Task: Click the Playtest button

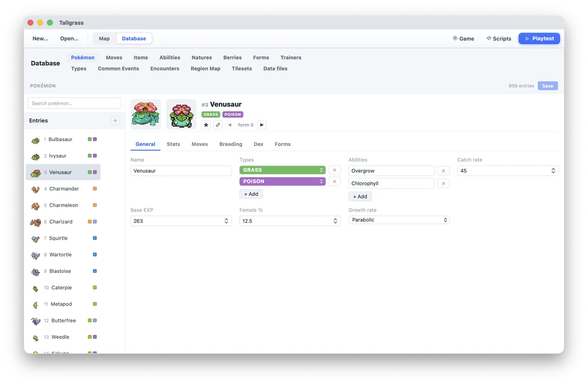Action: [539, 38]
